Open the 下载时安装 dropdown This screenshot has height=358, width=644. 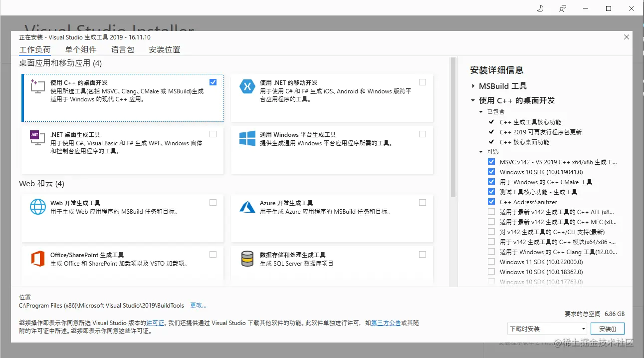pyautogui.click(x=547, y=329)
